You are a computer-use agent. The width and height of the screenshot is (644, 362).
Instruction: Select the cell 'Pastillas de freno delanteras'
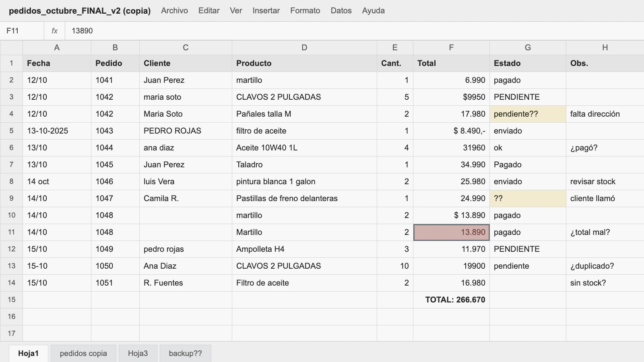[304, 198]
